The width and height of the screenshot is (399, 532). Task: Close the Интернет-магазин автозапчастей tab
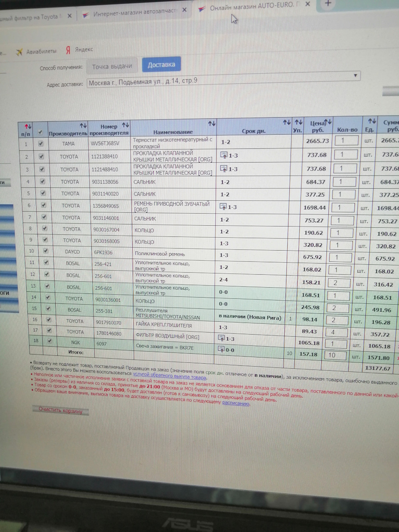click(185, 10)
